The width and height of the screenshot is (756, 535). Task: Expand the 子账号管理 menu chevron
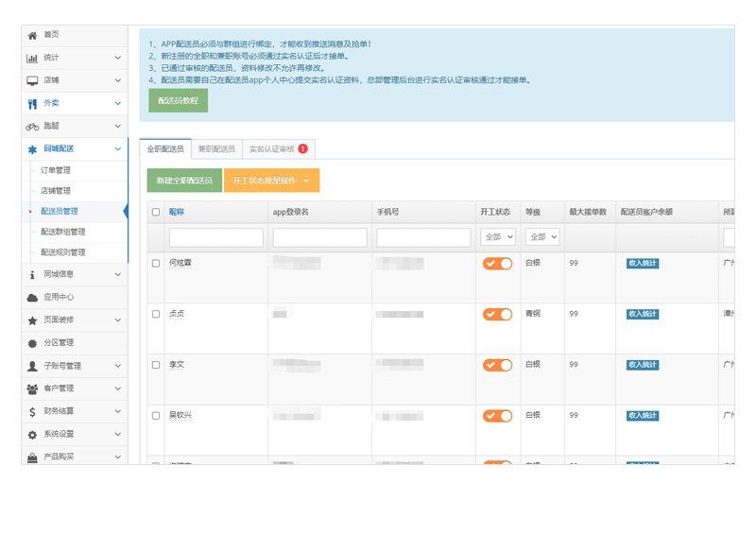click(118, 366)
